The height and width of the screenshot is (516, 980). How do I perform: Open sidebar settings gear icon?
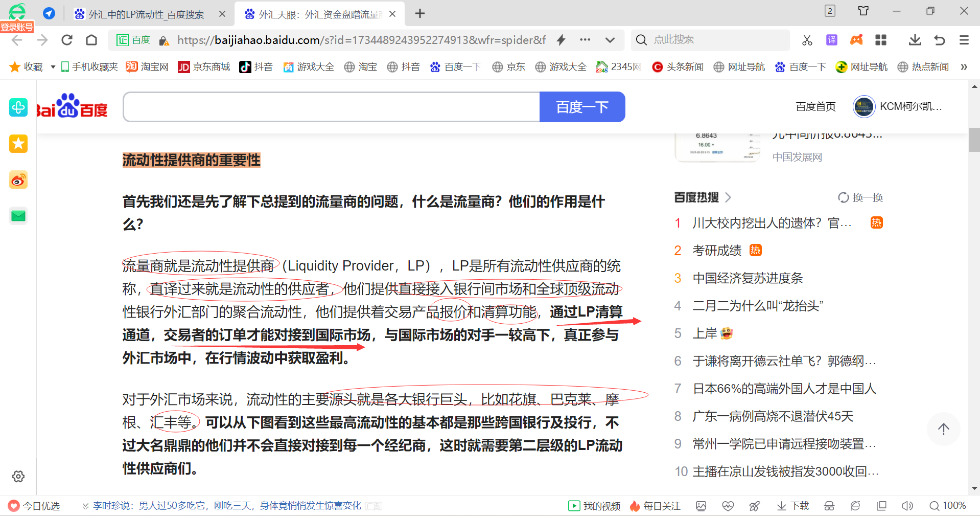[18, 476]
